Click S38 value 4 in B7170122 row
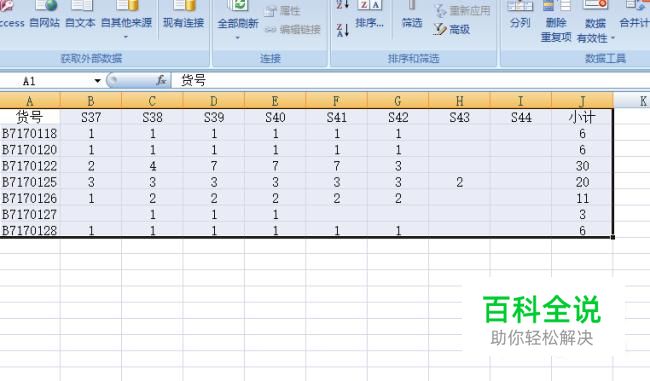Viewport: 650px width, 381px height. [152, 166]
